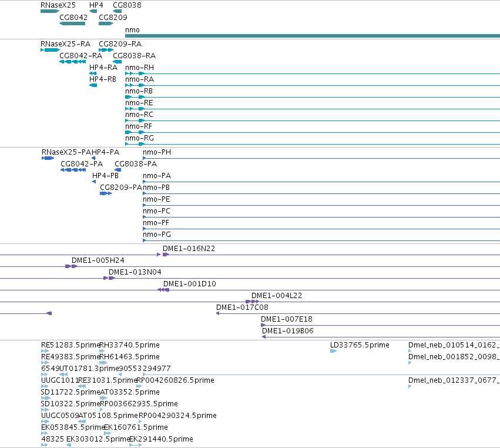Image resolution: width=500 pixels, height=448 pixels.
Task: Click the DME1-007E18 clone label
Action: [287, 319]
